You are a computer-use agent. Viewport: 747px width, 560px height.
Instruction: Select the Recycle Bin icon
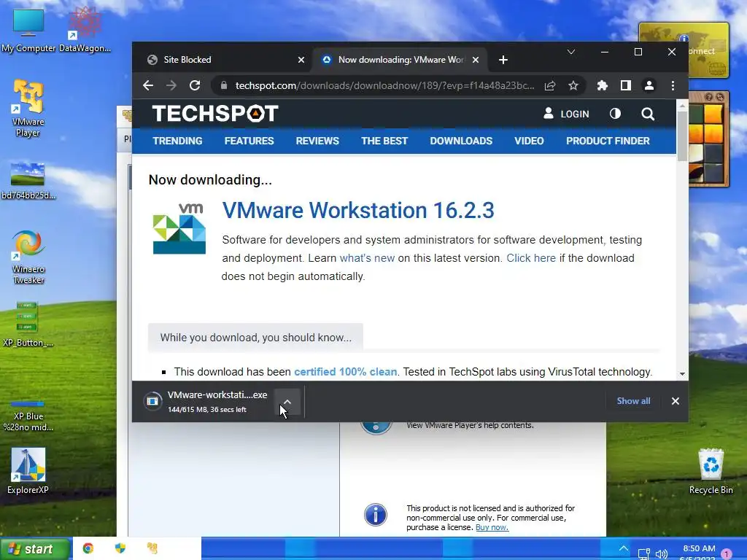[711, 472]
